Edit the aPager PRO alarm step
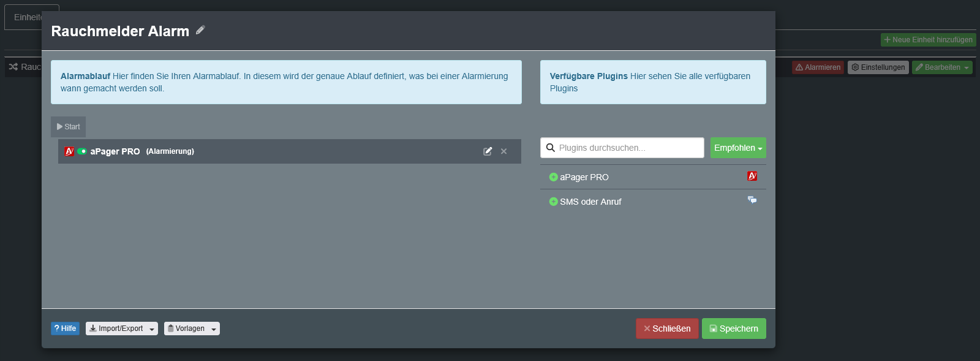 pos(488,151)
